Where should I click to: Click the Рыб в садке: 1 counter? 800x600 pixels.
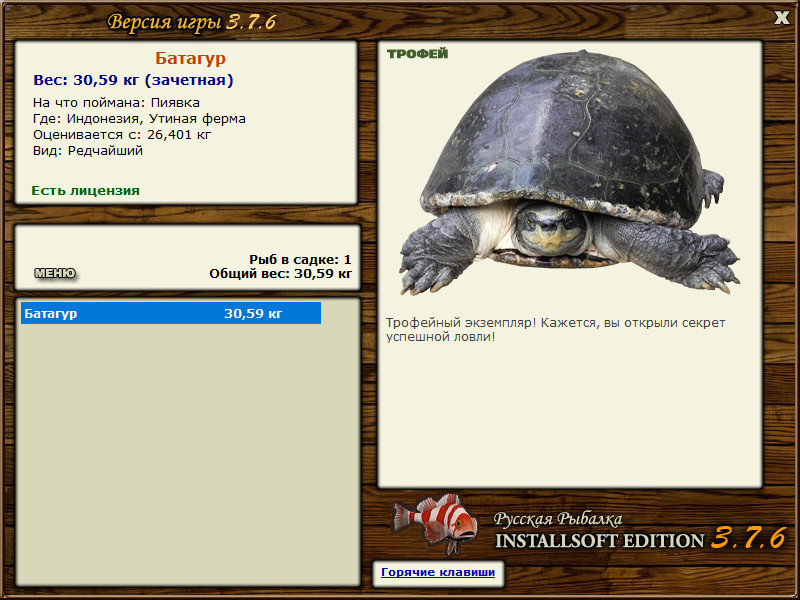(301, 259)
